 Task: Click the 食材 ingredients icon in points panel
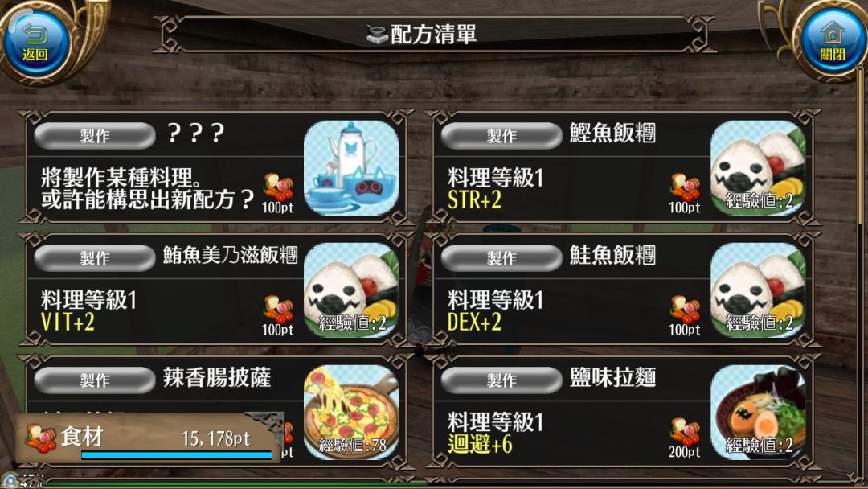[41, 438]
